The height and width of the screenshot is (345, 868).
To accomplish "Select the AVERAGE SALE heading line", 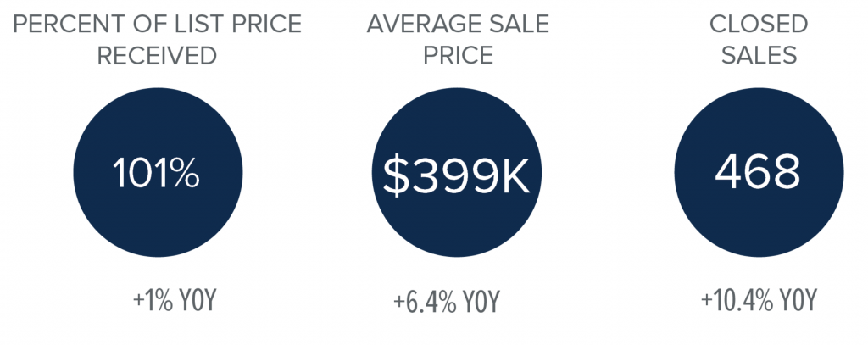I will point(458,25).
